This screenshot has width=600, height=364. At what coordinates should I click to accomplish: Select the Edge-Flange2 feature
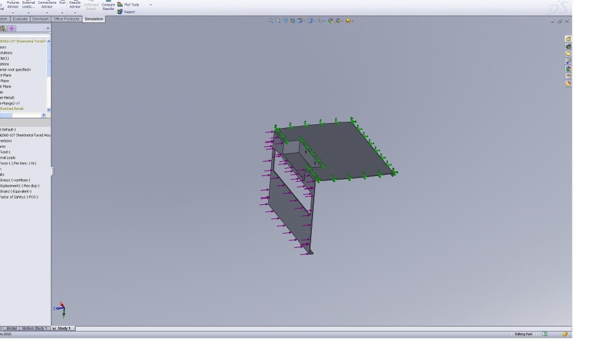tap(10, 103)
